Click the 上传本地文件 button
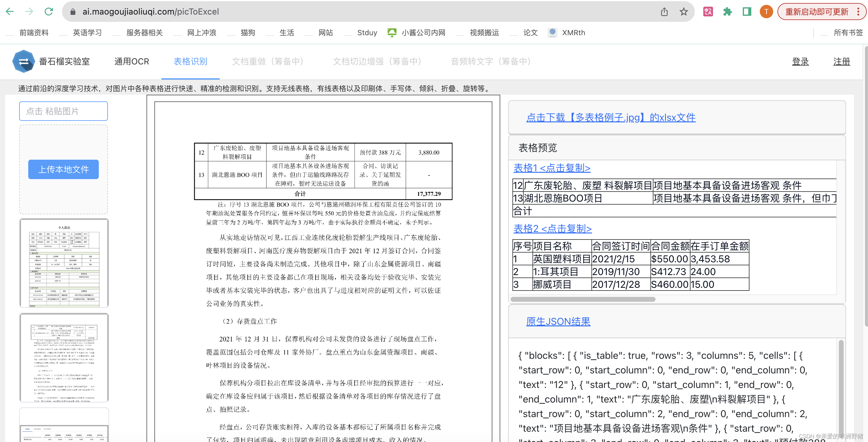868x442 pixels. pos(63,169)
